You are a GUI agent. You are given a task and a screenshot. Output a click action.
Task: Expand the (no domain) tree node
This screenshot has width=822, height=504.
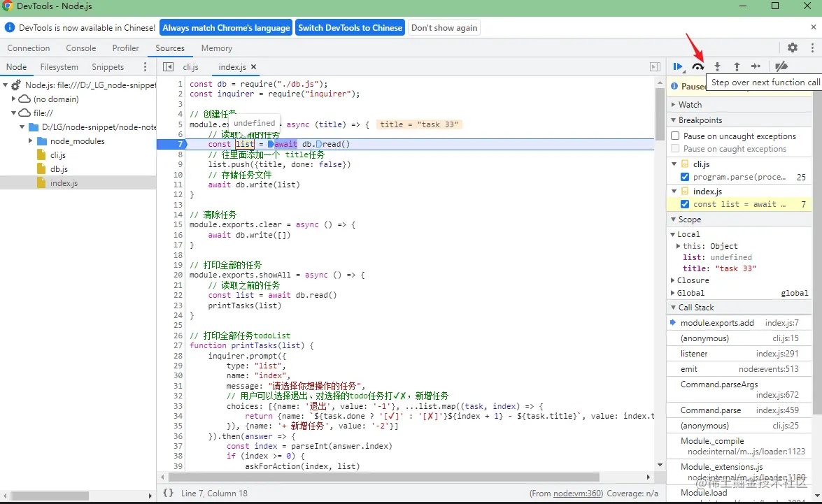13,99
